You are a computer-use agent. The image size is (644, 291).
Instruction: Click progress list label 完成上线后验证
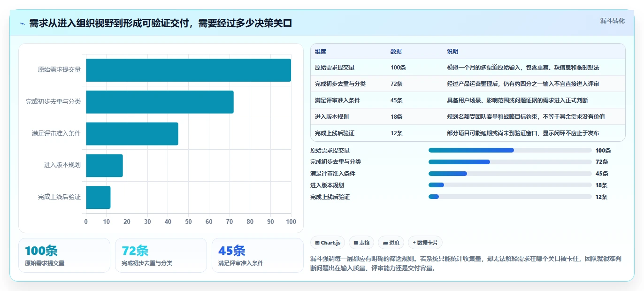point(330,197)
